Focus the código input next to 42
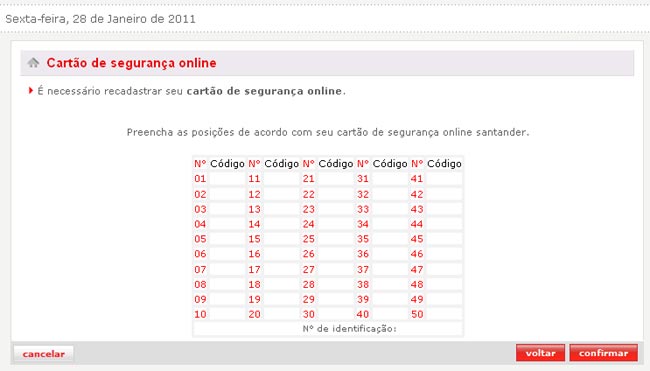 point(444,194)
